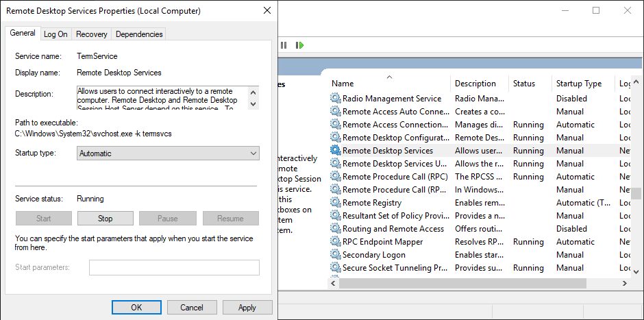This screenshot has height=320, width=644.
Task: Switch to the Log On tab
Action: [55, 34]
